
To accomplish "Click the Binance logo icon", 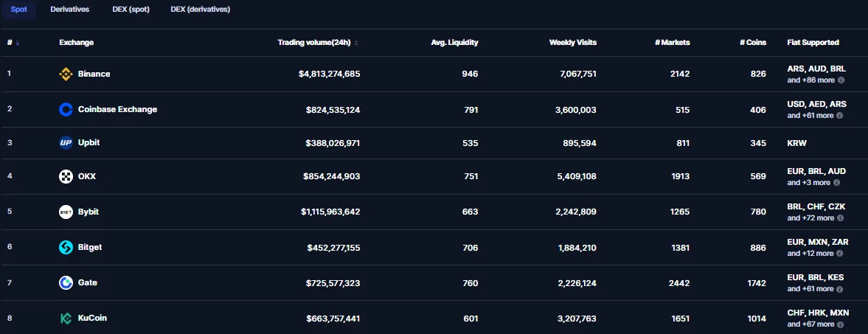I will (66, 74).
